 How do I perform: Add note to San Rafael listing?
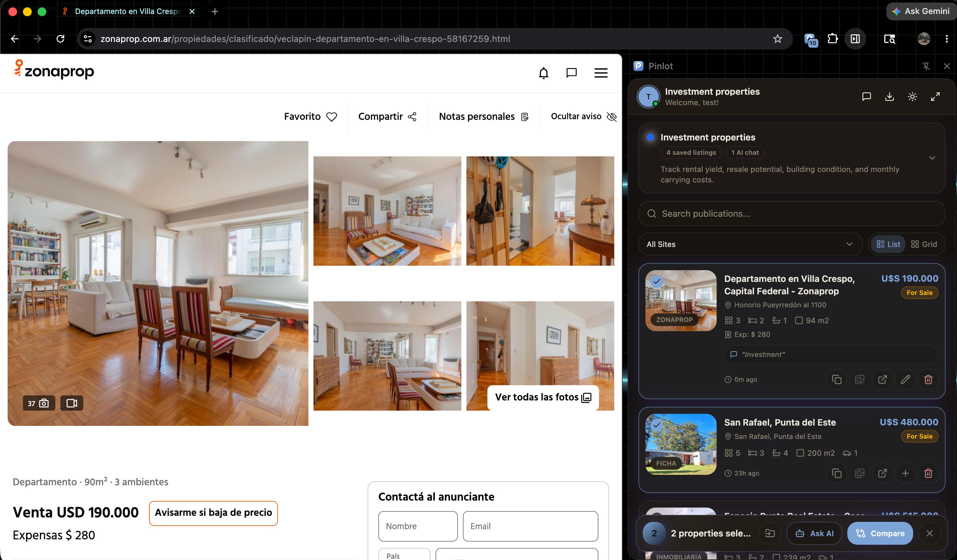click(x=905, y=473)
